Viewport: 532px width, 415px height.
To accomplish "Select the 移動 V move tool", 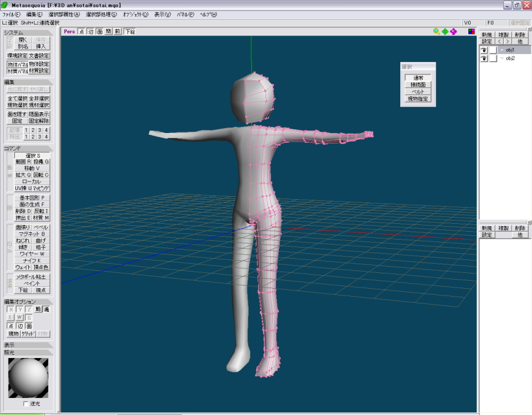I will pyautogui.click(x=32, y=169).
